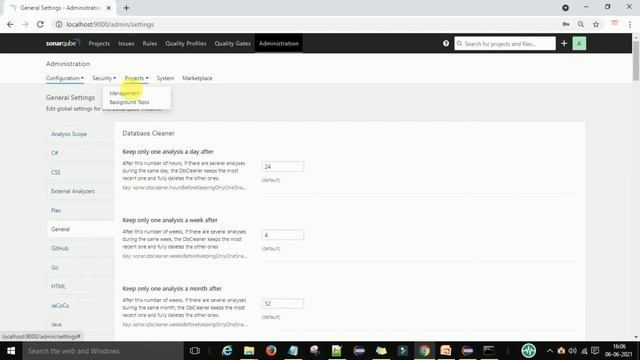Select Management from Projects dropdown

coord(124,93)
